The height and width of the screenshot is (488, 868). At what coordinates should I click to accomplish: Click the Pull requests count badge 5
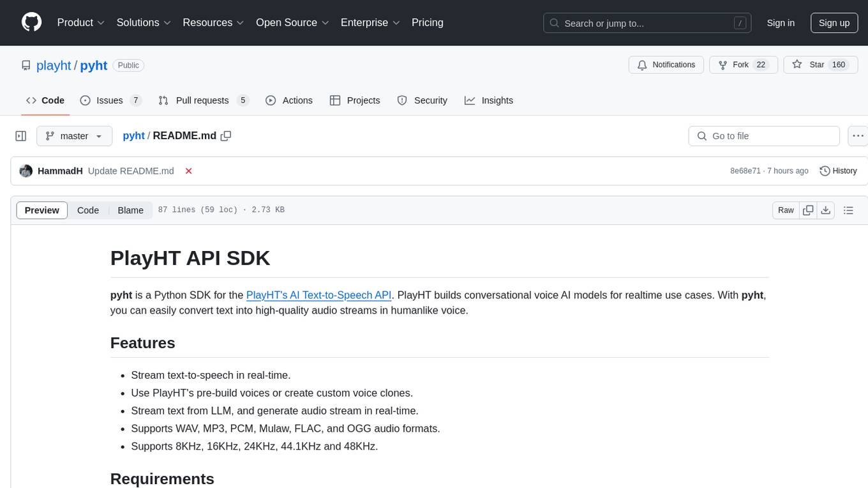pyautogui.click(x=242, y=100)
